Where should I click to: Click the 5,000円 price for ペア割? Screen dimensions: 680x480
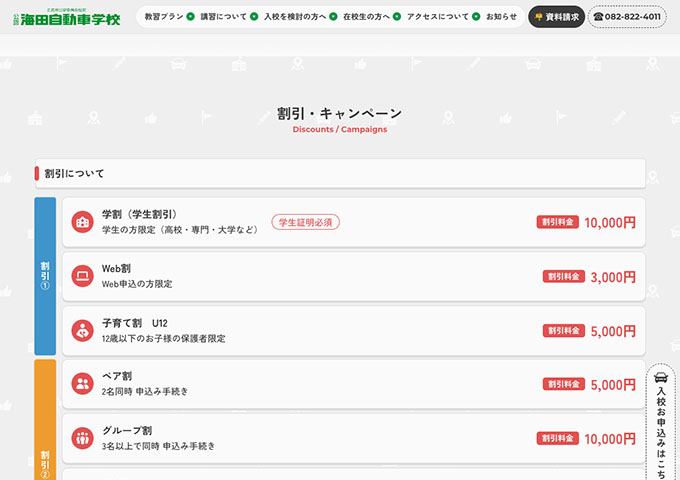(x=613, y=385)
